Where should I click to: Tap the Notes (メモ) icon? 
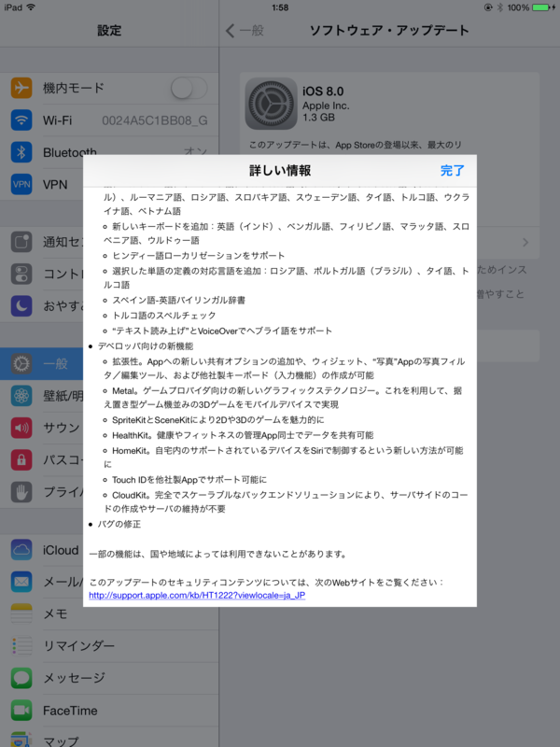21,613
